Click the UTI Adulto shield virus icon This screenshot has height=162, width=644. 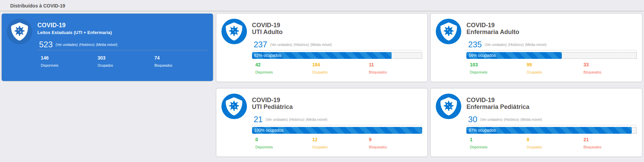234,31
